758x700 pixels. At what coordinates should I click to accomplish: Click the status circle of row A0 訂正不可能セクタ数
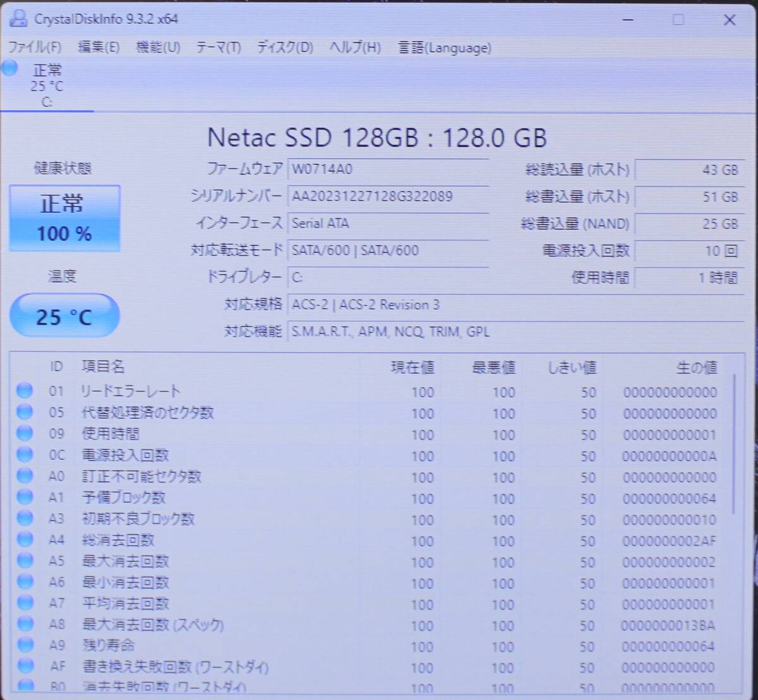point(25,476)
